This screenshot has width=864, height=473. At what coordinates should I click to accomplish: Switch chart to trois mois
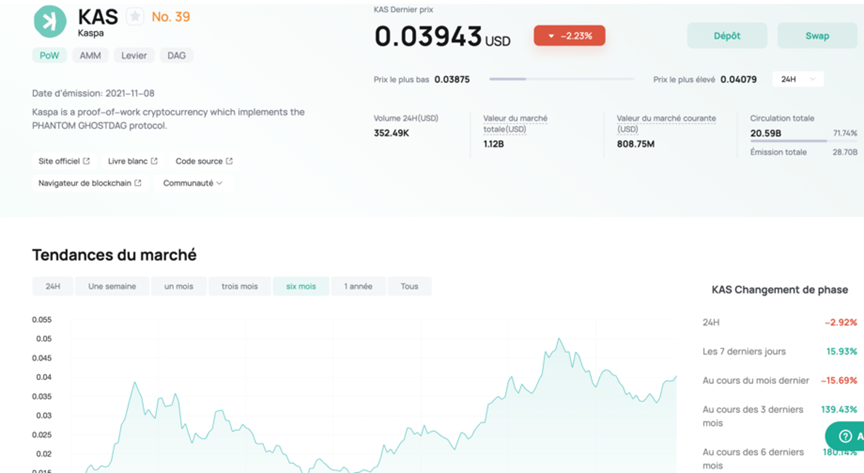click(240, 286)
